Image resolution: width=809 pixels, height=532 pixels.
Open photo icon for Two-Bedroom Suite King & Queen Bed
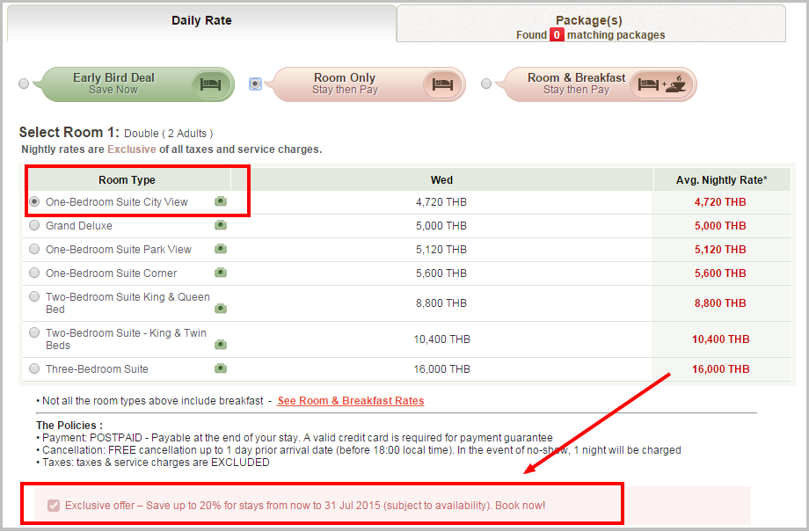221,309
